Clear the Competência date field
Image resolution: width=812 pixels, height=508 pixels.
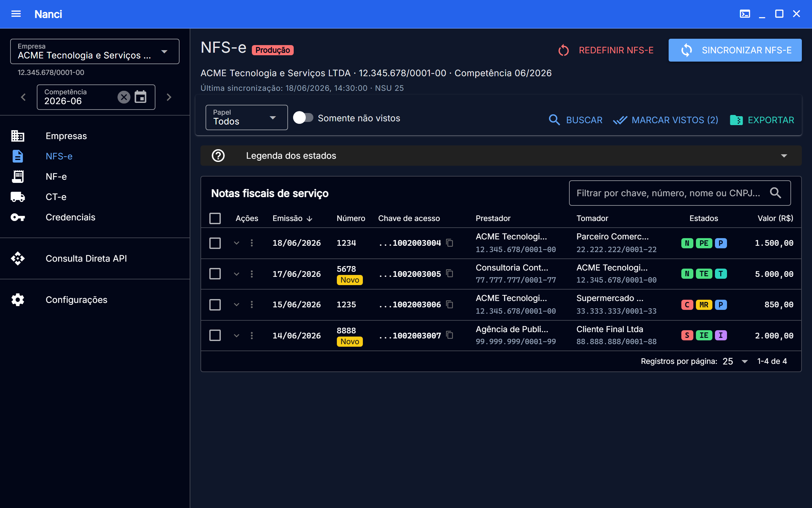(124, 97)
